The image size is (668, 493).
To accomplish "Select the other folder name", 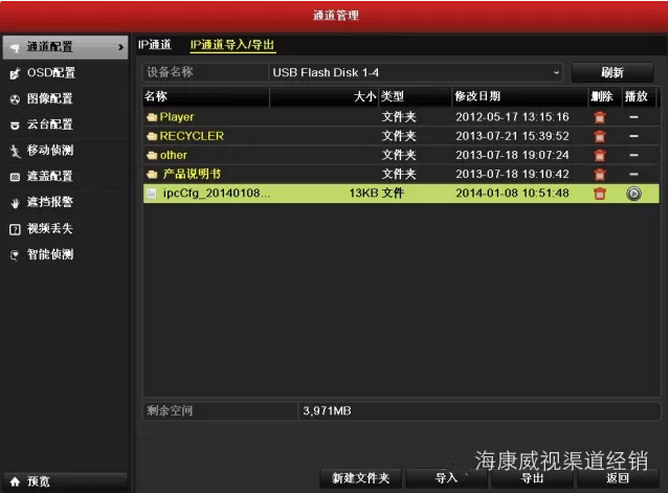I will pos(173,155).
